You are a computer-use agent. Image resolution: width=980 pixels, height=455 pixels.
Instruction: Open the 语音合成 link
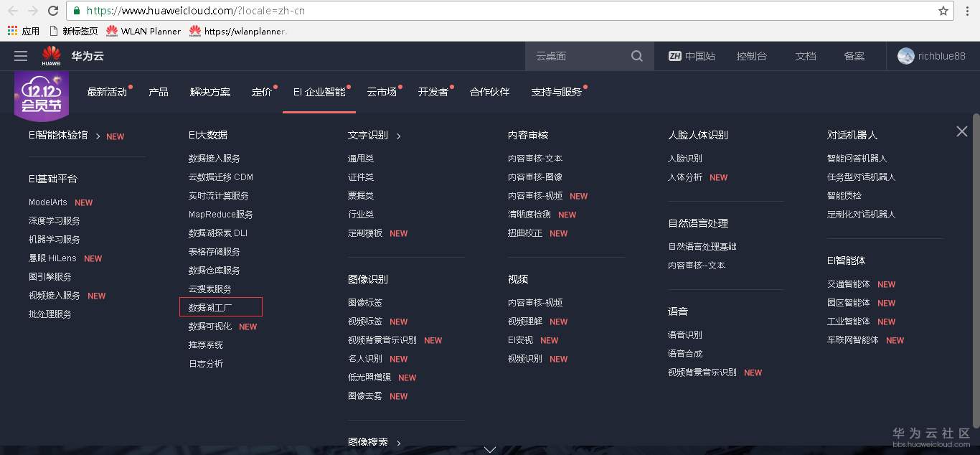click(x=685, y=354)
